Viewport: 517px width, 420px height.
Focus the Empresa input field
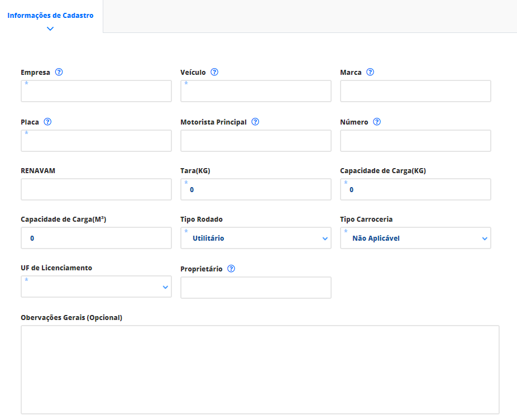tap(96, 91)
